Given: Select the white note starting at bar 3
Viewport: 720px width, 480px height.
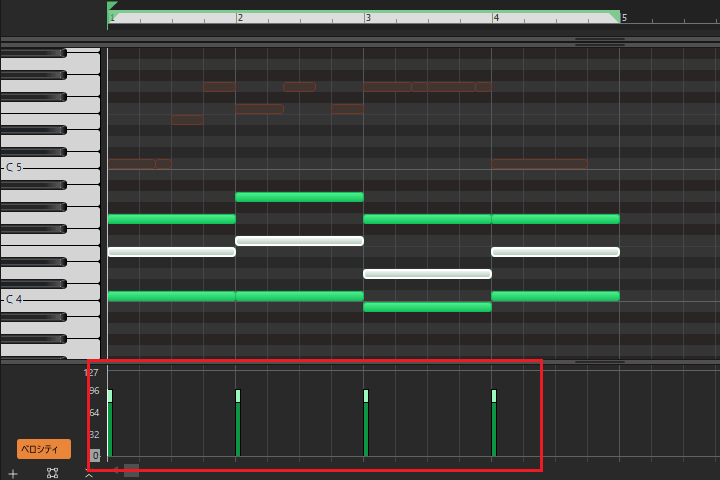Looking at the screenshot, I should point(427,273).
